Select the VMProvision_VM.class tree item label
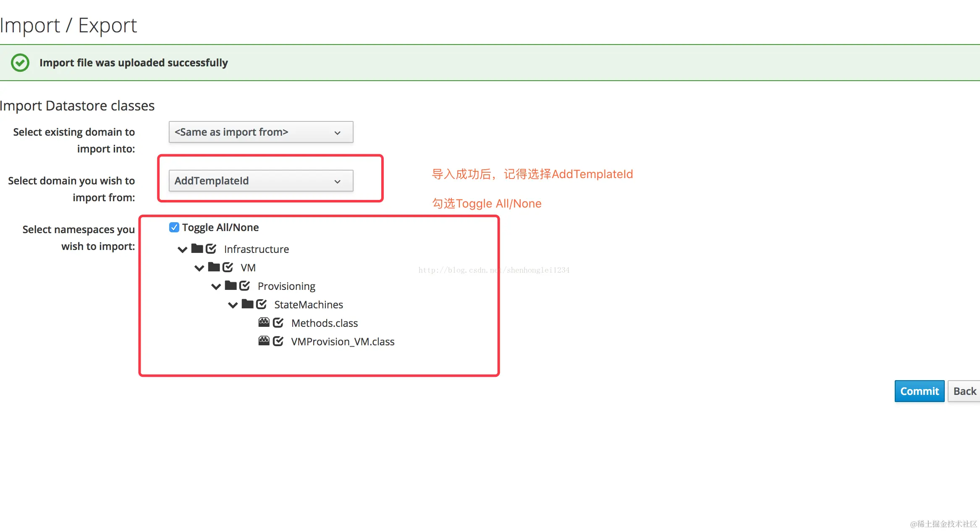The height and width of the screenshot is (531, 980). (x=343, y=342)
